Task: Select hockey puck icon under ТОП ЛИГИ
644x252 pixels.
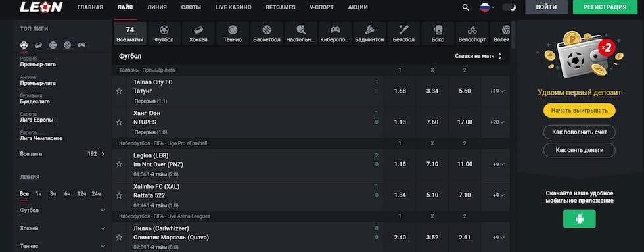Action: coord(38,45)
